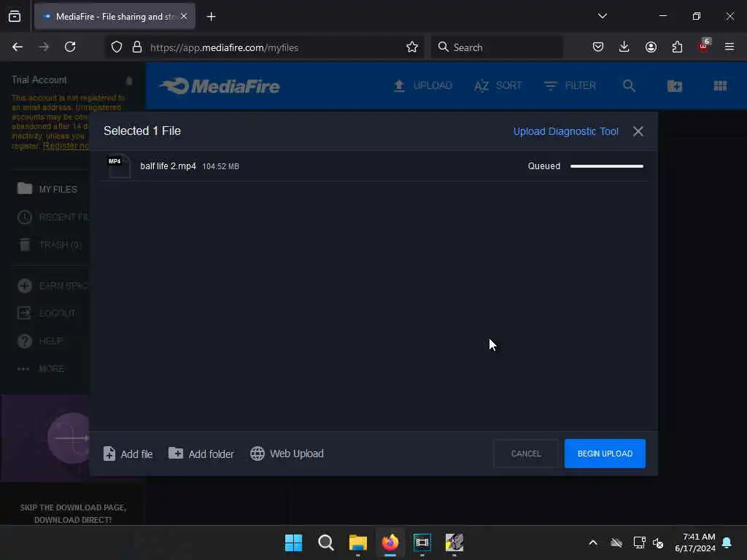The width and height of the screenshot is (747, 560).
Task: Open Recent Files in sidebar
Action: pyautogui.click(x=53, y=217)
